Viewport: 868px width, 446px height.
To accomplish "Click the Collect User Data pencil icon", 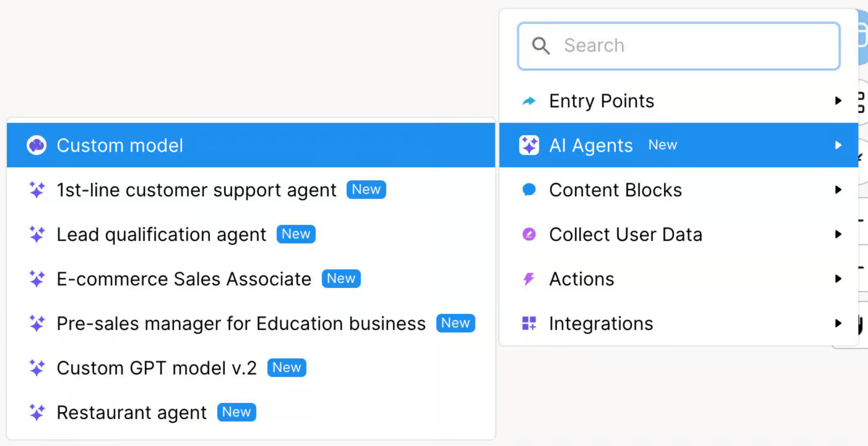I will point(529,234).
